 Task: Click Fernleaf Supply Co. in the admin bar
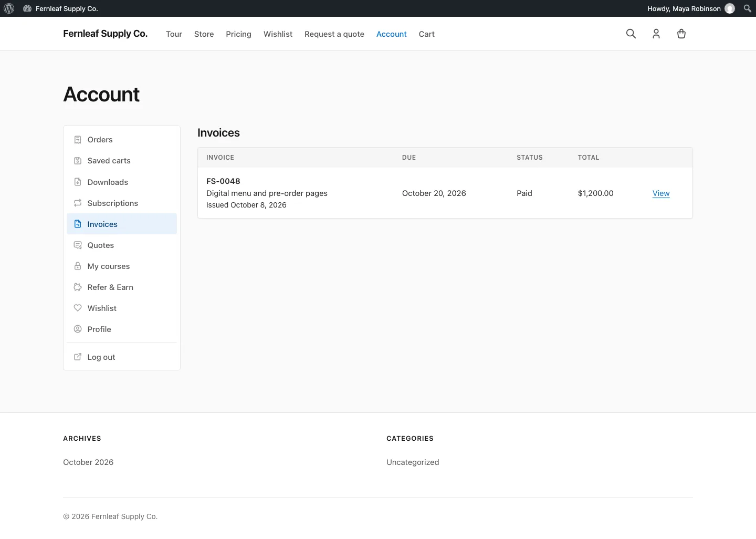(67, 8)
